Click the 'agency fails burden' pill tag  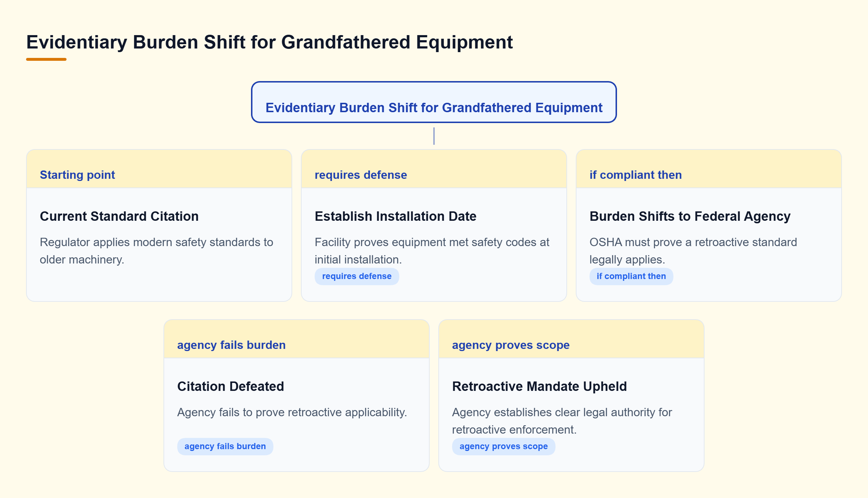click(225, 446)
